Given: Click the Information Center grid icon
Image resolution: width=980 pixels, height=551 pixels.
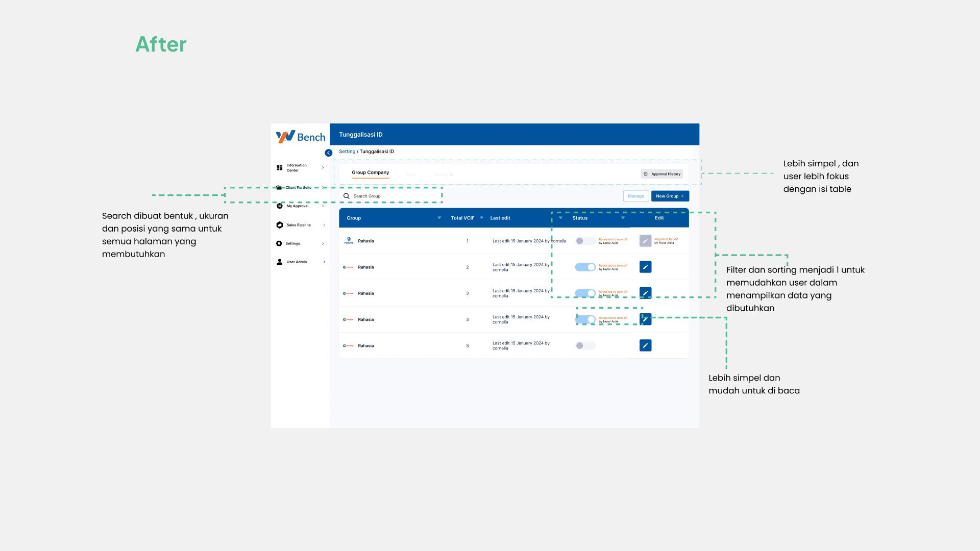Looking at the screenshot, I should (x=279, y=167).
